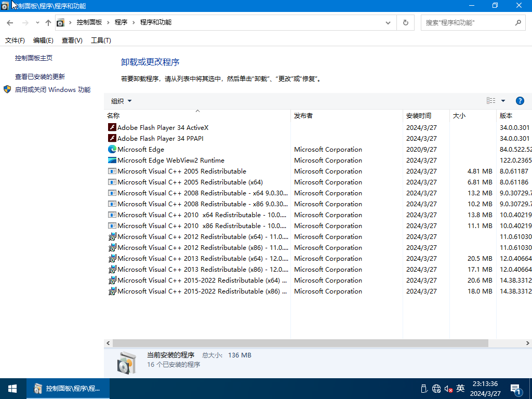The height and width of the screenshot is (399, 532).
Task: Click the Microsoft Edge icon in list
Action: point(112,149)
